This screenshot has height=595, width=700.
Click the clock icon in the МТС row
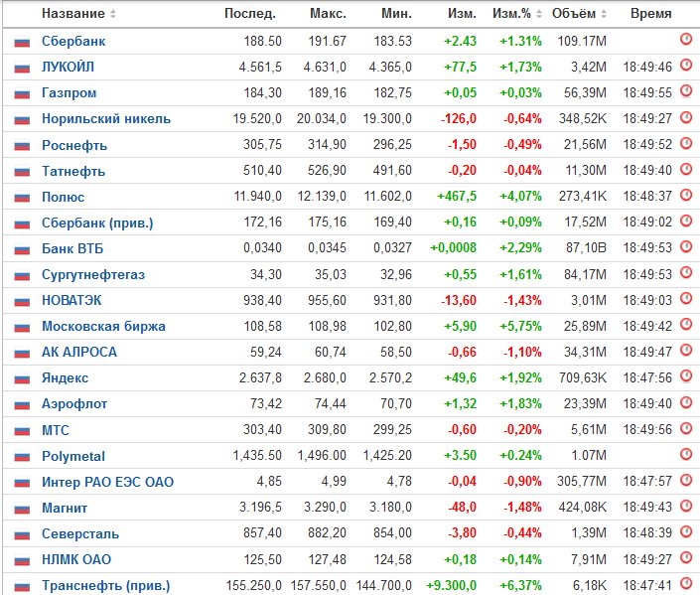tap(686, 428)
